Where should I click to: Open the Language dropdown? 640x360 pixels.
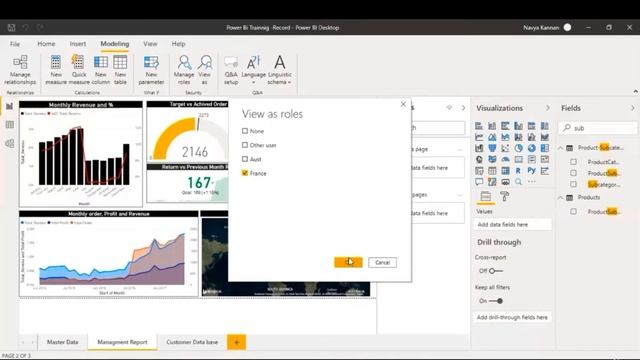253,70
